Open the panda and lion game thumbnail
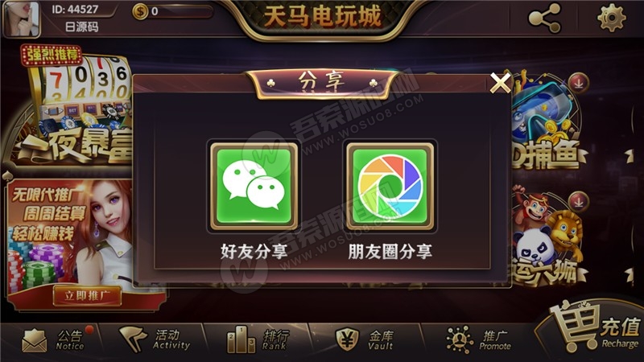Image resolution: width=644 pixels, height=362 pixels. click(x=548, y=238)
